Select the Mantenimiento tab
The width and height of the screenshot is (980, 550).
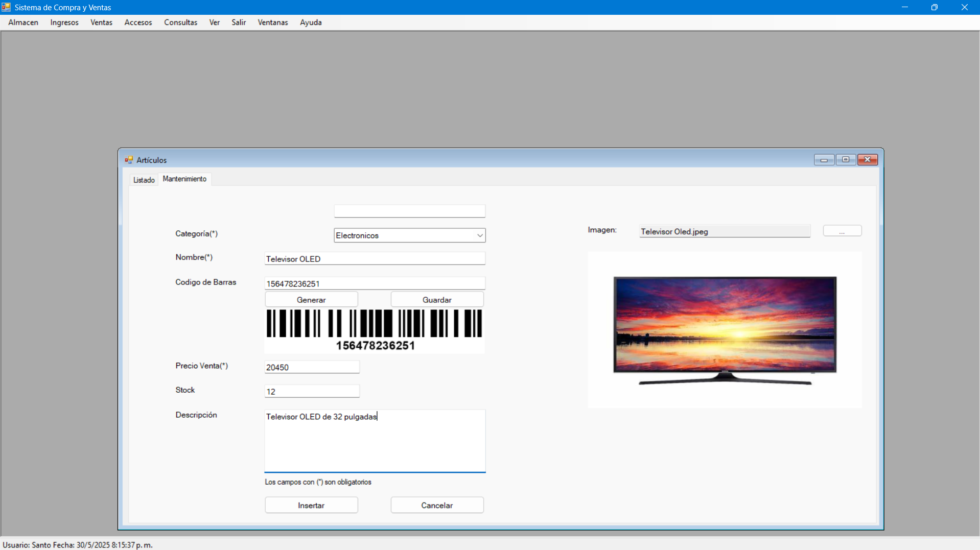(184, 179)
